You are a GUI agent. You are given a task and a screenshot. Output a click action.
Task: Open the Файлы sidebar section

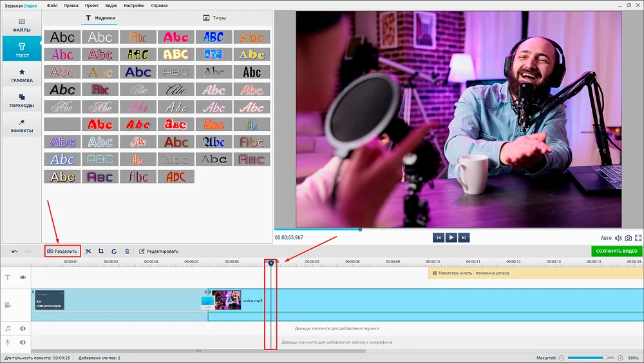pos(22,25)
